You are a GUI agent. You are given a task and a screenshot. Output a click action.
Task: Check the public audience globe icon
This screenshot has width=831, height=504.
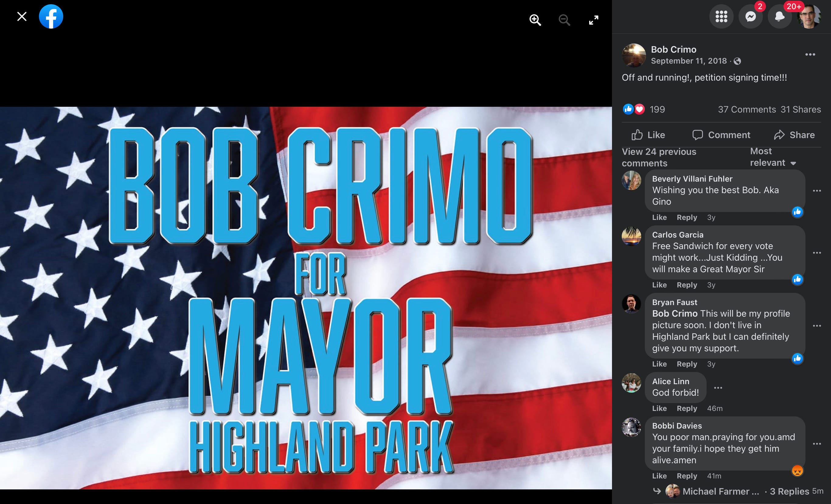tap(737, 61)
